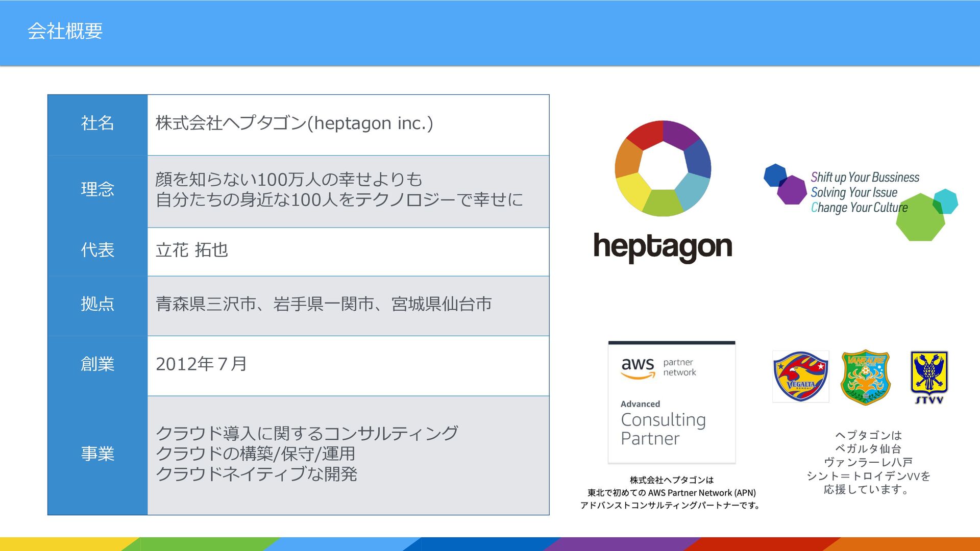The height and width of the screenshot is (551, 980).
Task: Click the AWS Partner Network caption text
Action: 671,493
